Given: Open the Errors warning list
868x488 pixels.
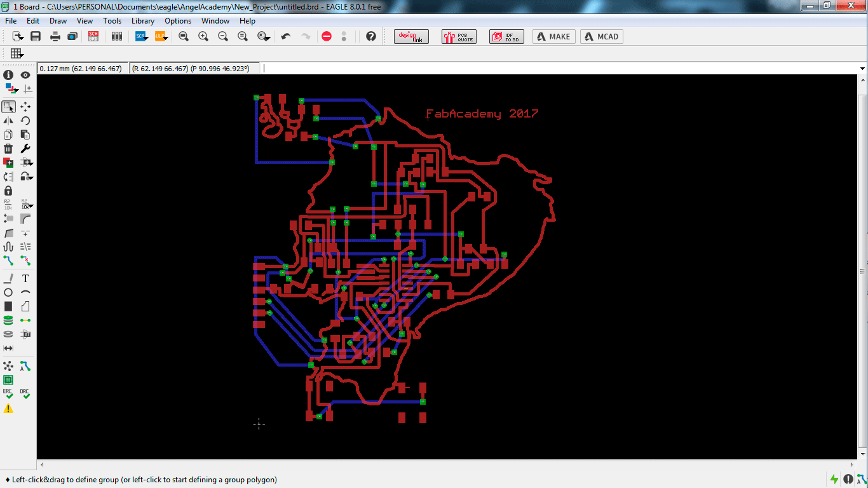Looking at the screenshot, I should click(x=8, y=409).
